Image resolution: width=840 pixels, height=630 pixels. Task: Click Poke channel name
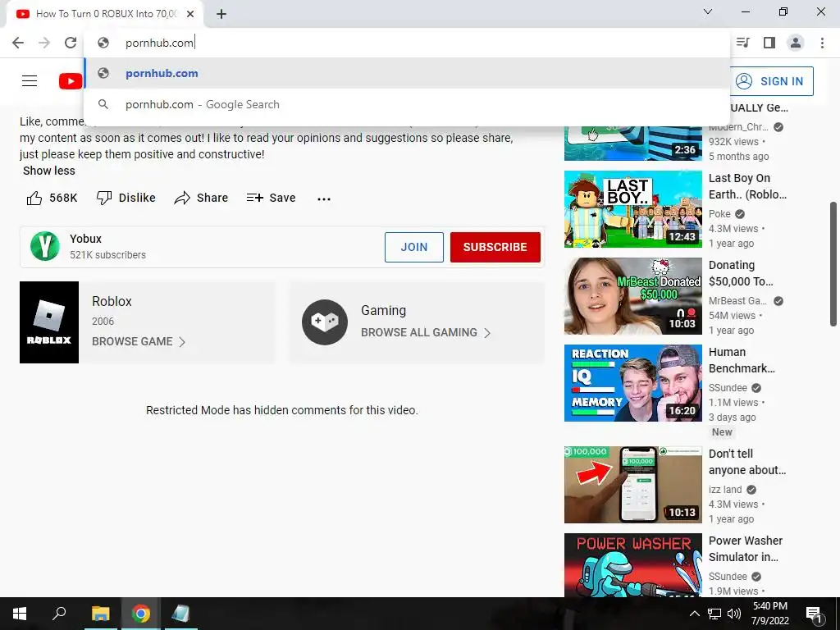click(719, 214)
